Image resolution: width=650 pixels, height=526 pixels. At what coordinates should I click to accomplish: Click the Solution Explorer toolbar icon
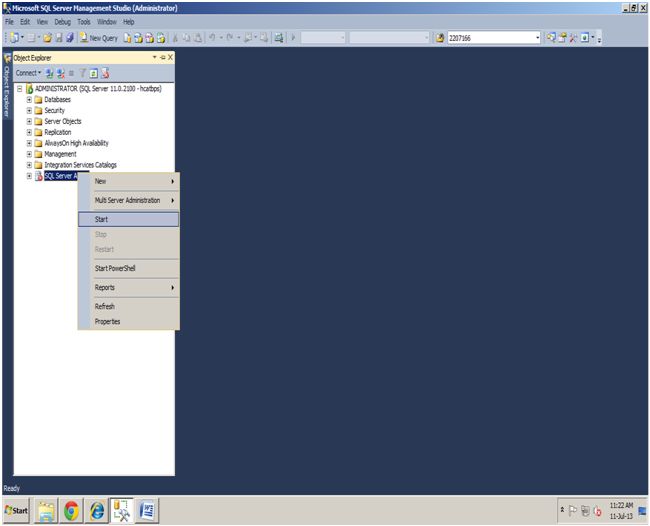coord(551,38)
